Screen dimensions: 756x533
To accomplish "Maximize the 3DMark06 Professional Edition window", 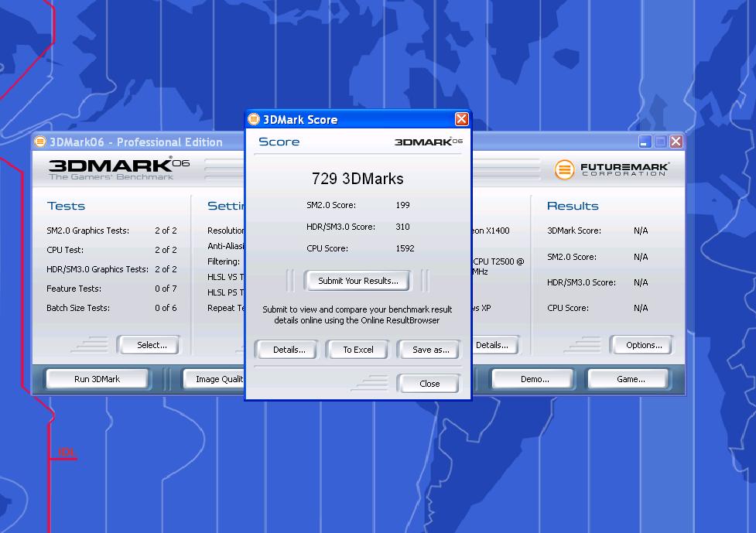I will [661, 142].
